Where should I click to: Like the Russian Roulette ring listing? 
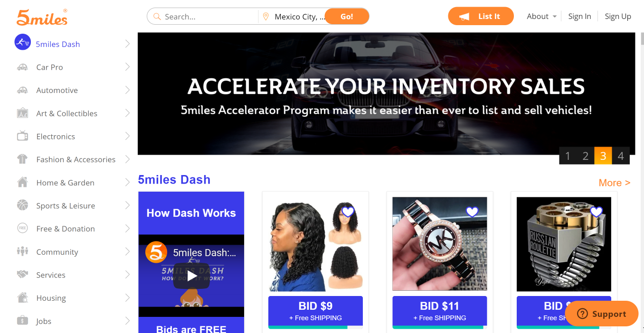click(596, 212)
